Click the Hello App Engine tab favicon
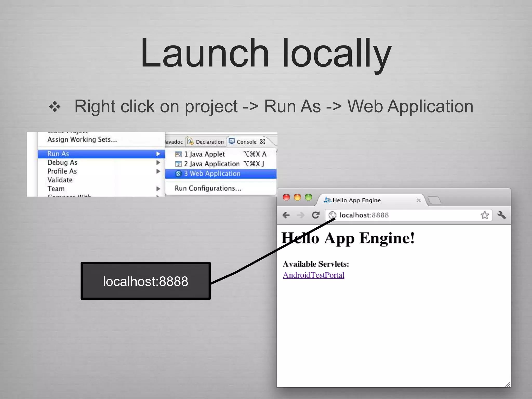The image size is (532, 399). click(x=327, y=200)
